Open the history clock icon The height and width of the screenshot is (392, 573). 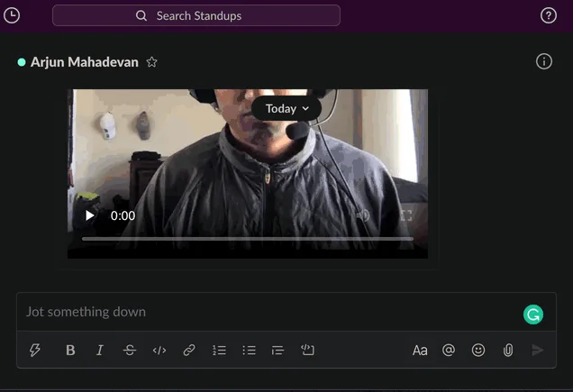(12, 15)
